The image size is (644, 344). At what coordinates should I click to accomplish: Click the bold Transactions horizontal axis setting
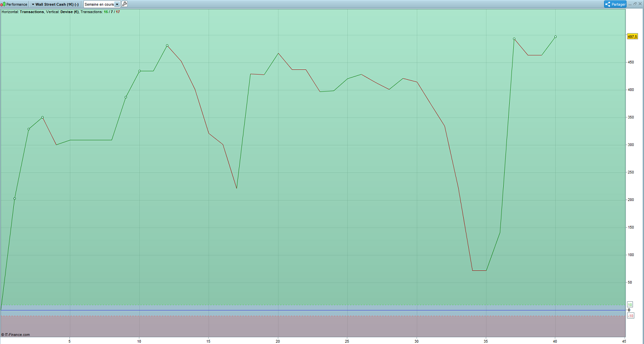coord(32,12)
